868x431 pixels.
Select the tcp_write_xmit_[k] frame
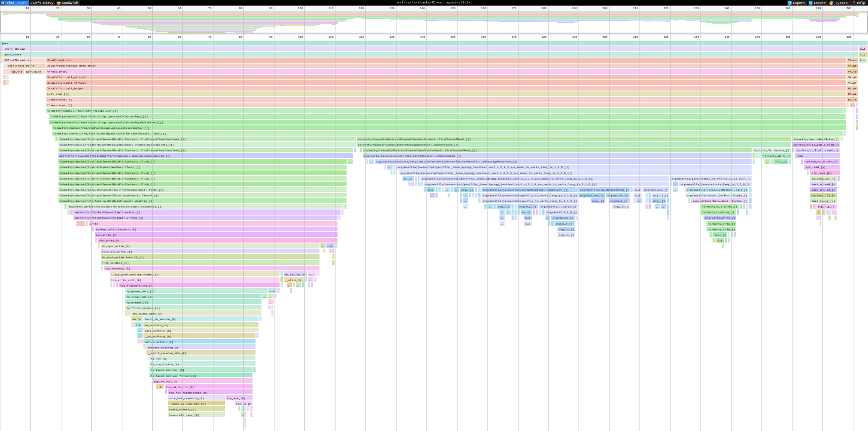click(195, 280)
